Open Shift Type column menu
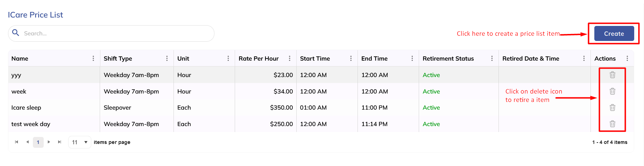The width and height of the screenshot is (644, 166). point(167,58)
